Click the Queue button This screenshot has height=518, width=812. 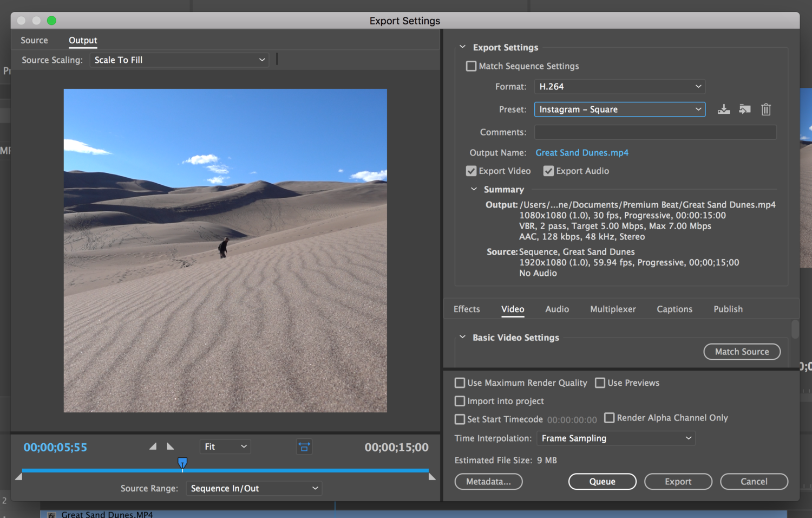coord(602,482)
